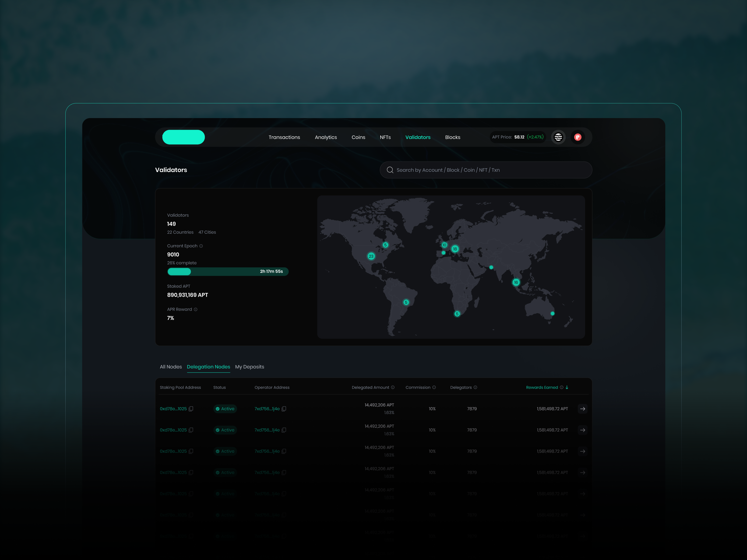Screen dimensions: 747x560
Task: Copy operator address 7xd756 in first row
Action: pyautogui.click(x=284, y=409)
